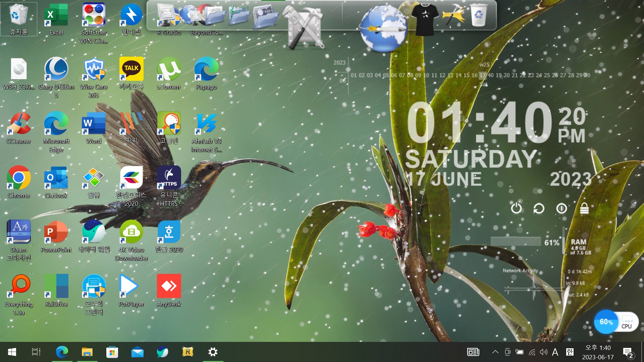Click the hammer smash dock icon
644x362 pixels.
(454, 15)
